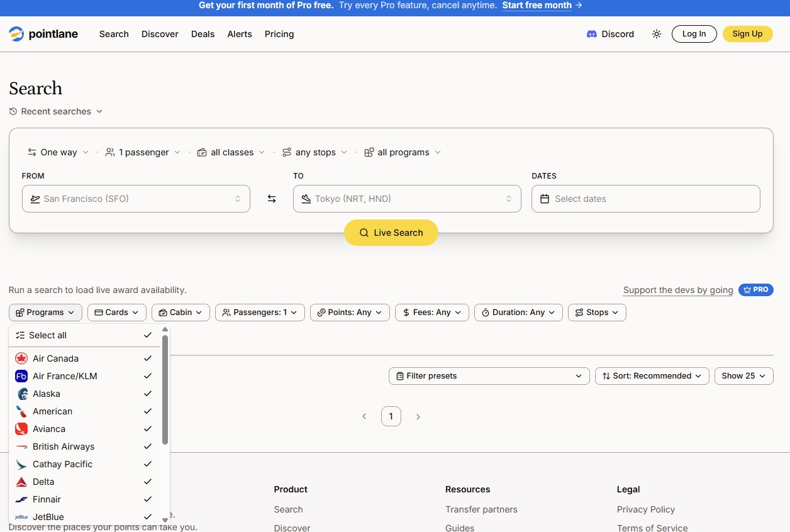Uncheck Cathay Pacific program
Image resolution: width=790 pixels, height=532 pixels.
(x=148, y=464)
